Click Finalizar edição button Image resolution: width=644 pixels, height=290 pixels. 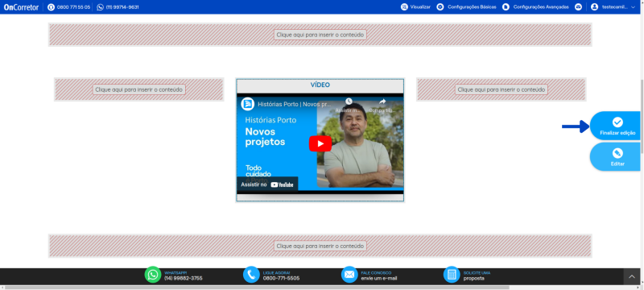point(616,126)
